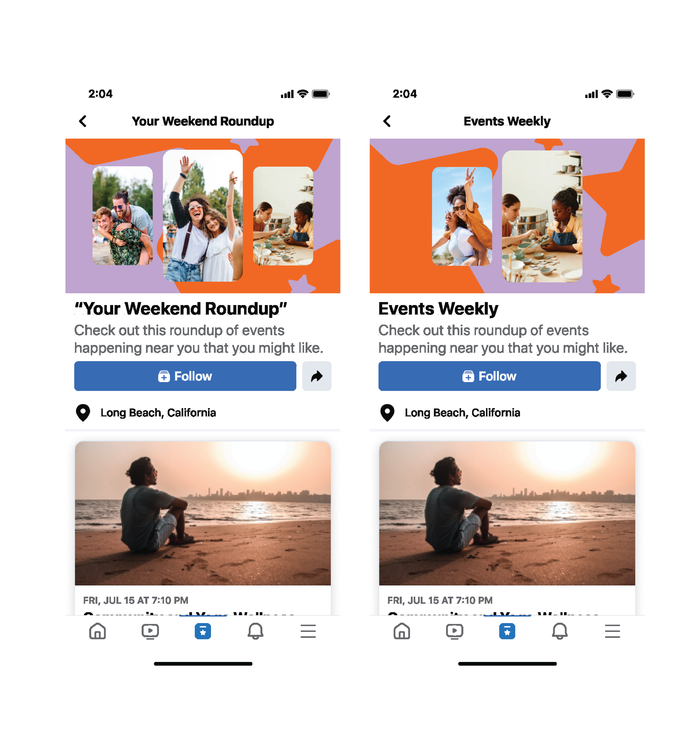
Task: Open beach sunset event card in right phone
Action: point(507,528)
